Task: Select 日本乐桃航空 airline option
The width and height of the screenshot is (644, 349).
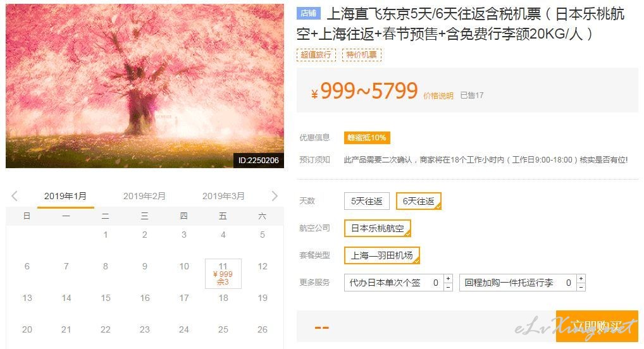Action: point(378,228)
